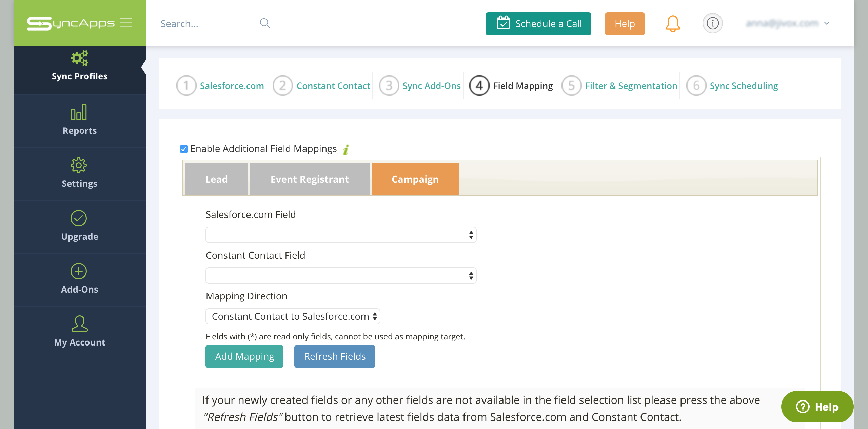
Task: Click the Upgrade checkmark icon
Action: tap(79, 218)
